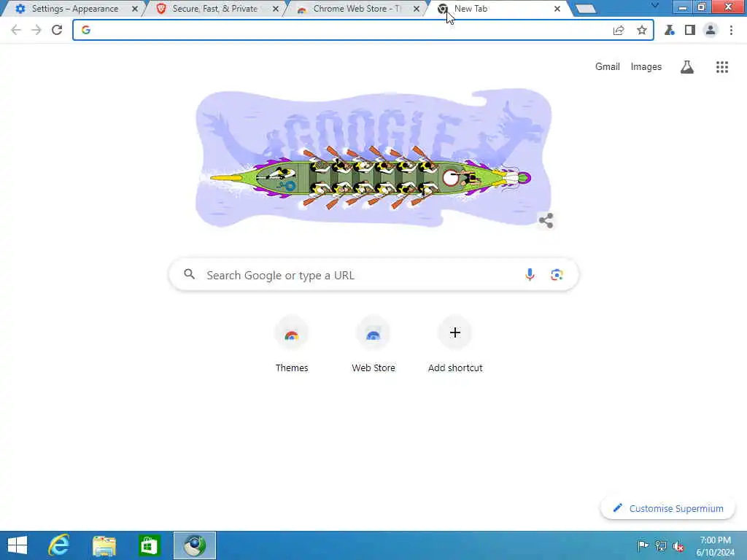The height and width of the screenshot is (560, 747).
Task: Focus the address bar field
Action: click(x=363, y=30)
